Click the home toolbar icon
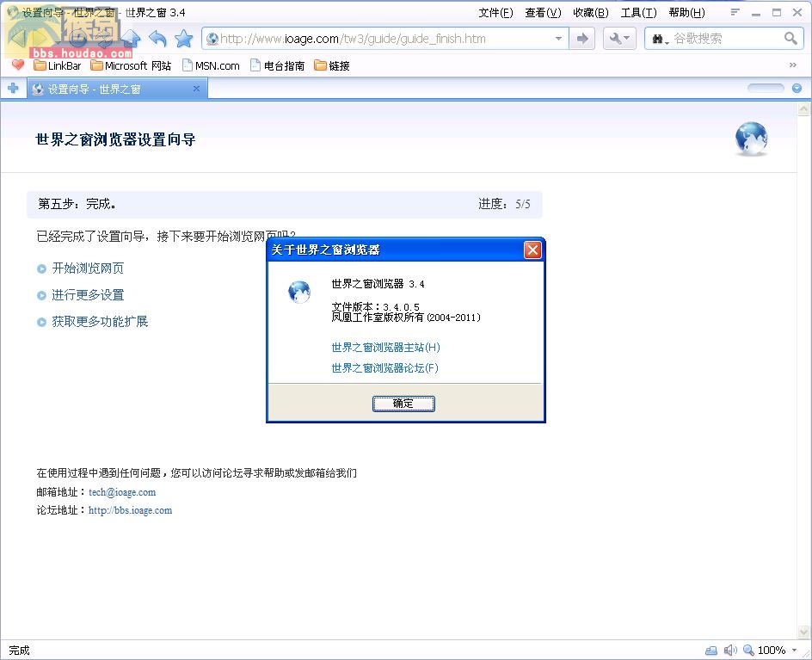 [132, 39]
